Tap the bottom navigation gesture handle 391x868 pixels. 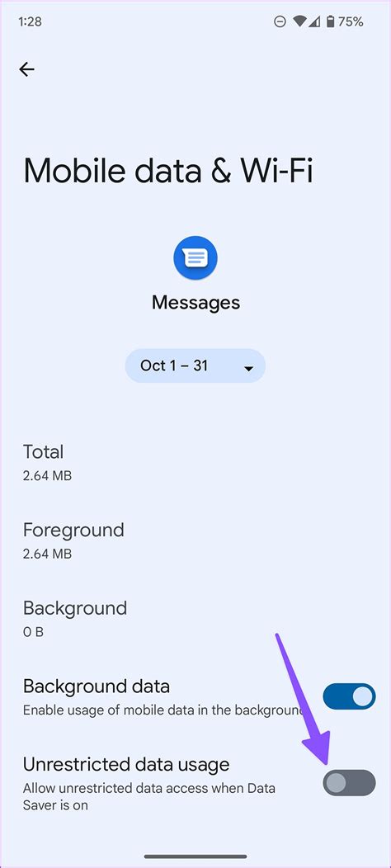[195, 856]
